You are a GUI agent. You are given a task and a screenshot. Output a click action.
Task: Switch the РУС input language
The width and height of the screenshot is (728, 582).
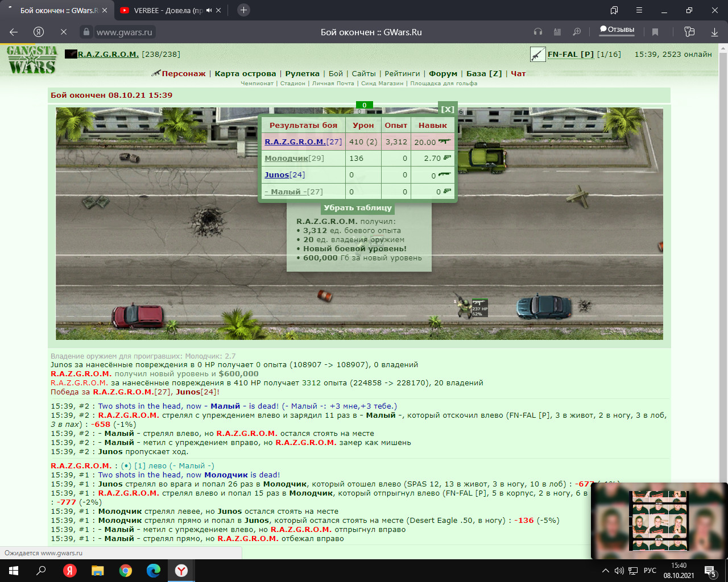[650, 571]
